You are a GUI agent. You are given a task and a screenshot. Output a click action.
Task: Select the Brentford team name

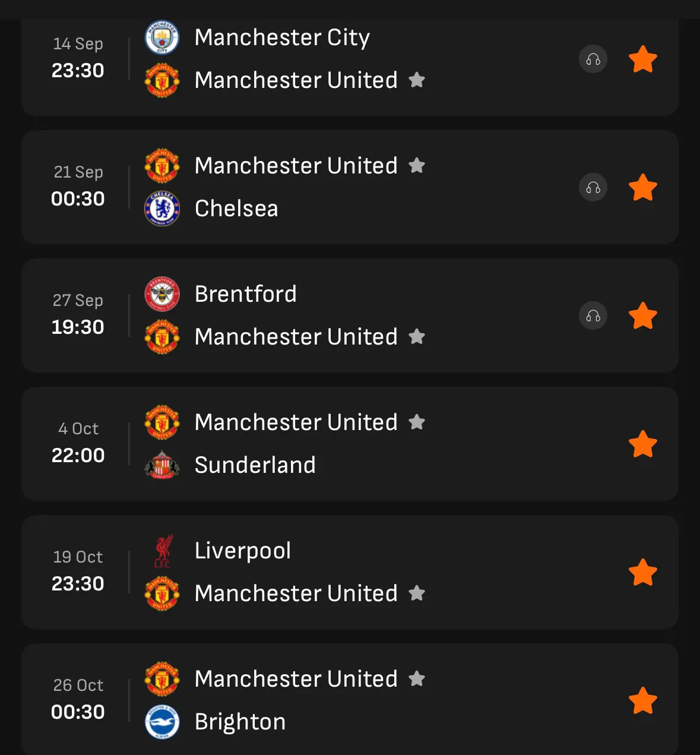(x=246, y=294)
